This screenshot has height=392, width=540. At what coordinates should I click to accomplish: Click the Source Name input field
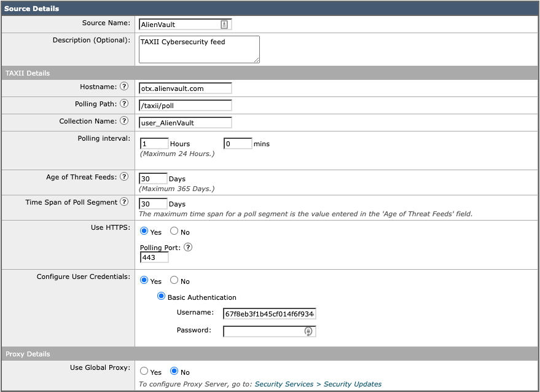pos(186,25)
